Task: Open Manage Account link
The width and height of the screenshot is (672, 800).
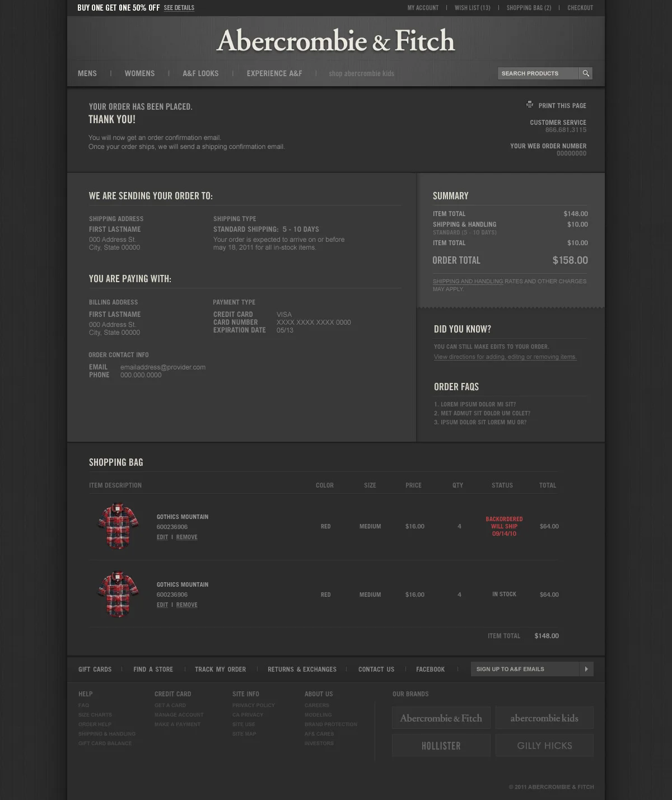Action: 179,715
